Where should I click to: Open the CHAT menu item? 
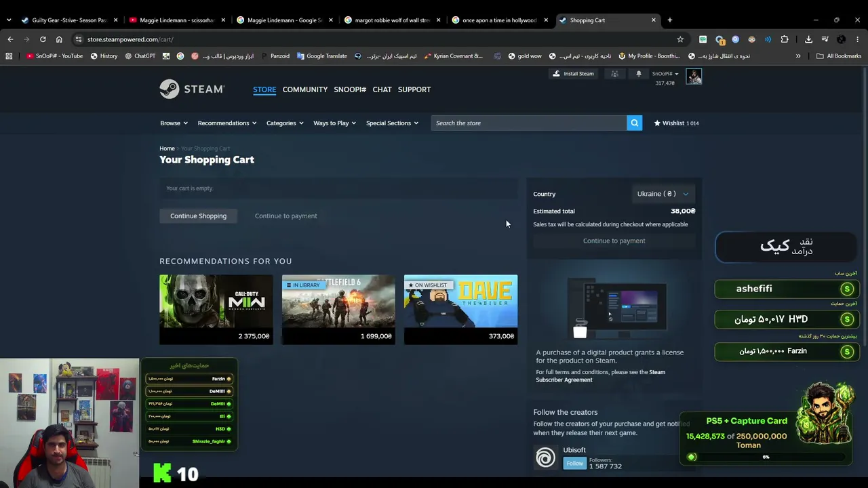click(x=382, y=89)
